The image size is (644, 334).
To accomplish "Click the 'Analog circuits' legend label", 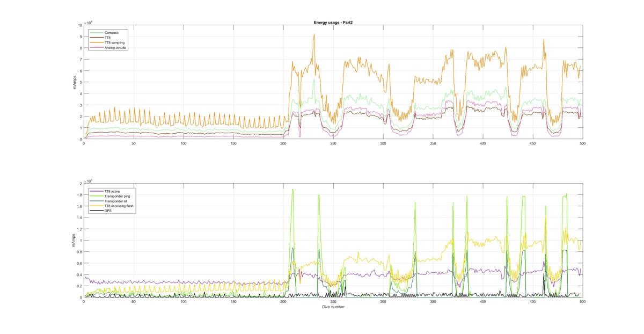I will tap(115, 47).
